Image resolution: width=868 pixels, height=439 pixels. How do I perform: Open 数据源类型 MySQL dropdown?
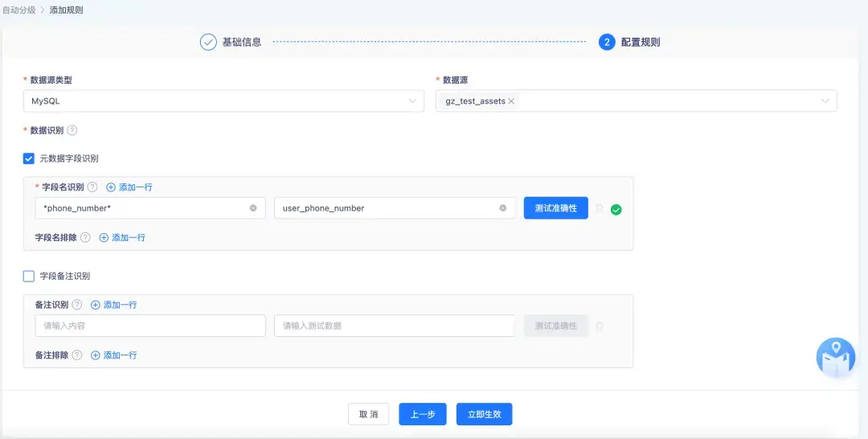coord(223,101)
